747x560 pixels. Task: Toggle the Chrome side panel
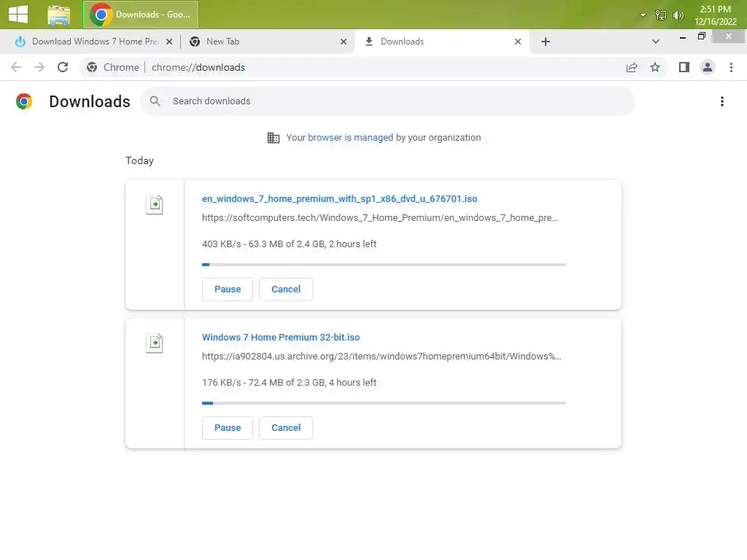[x=684, y=67]
